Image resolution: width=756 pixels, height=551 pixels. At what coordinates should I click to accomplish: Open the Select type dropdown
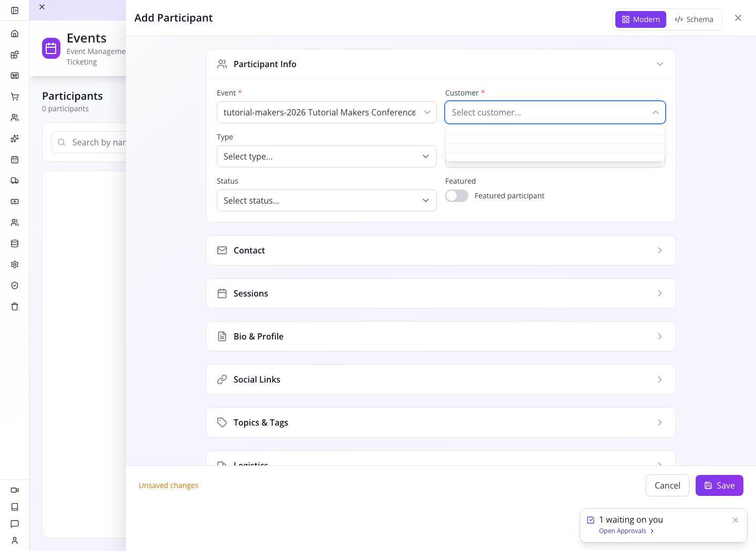tap(327, 156)
